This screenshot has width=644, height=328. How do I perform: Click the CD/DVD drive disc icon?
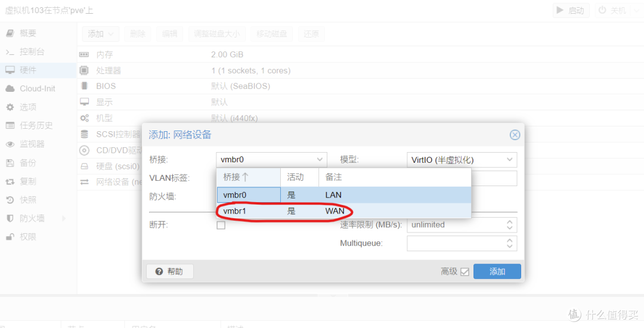84,150
